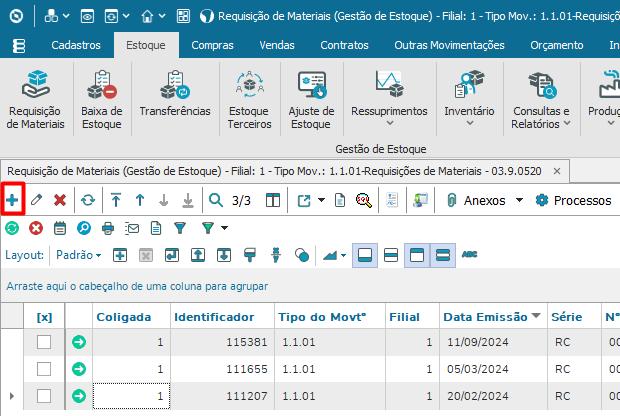Click the Transferências ribbon icon
620x416 pixels.
pyautogui.click(x=175, y=95)
